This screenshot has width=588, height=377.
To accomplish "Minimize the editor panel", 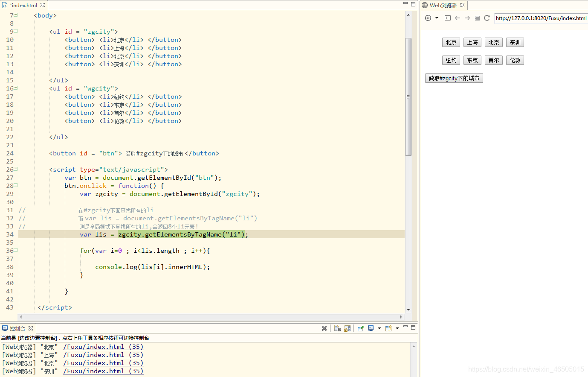I will pyautogui.click(x=406, y=4).
